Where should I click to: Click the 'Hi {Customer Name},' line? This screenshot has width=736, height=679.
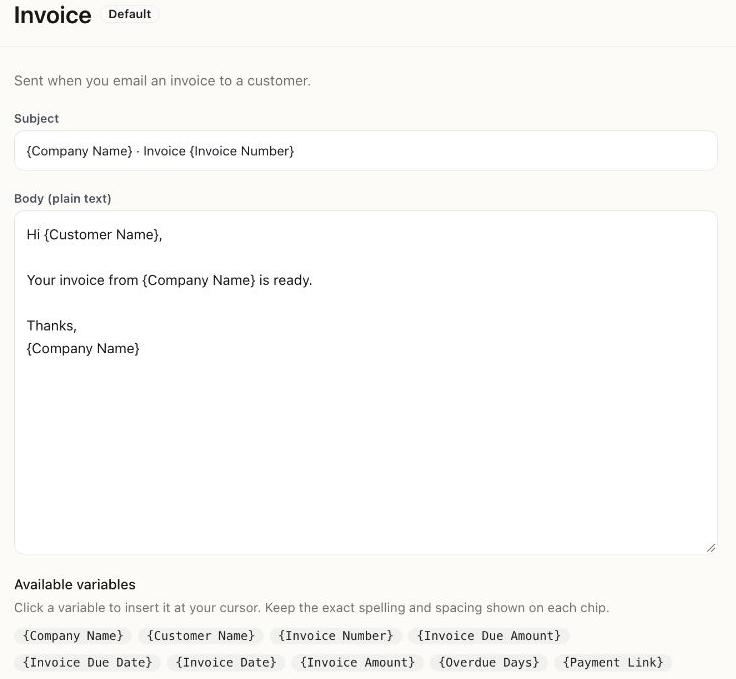click(x=94, y=235)
